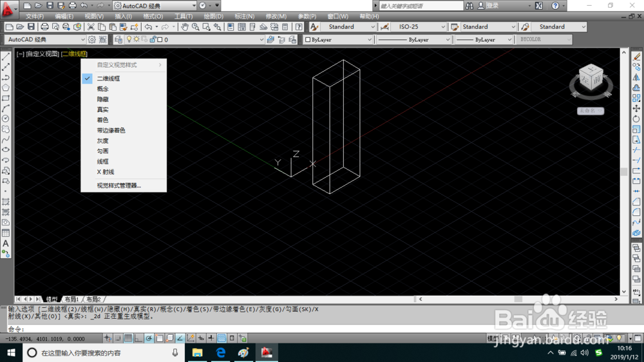
Task: Toggle Object Snap Tracking in status bar
Action: pyautogui.click(x=180, y=339)
